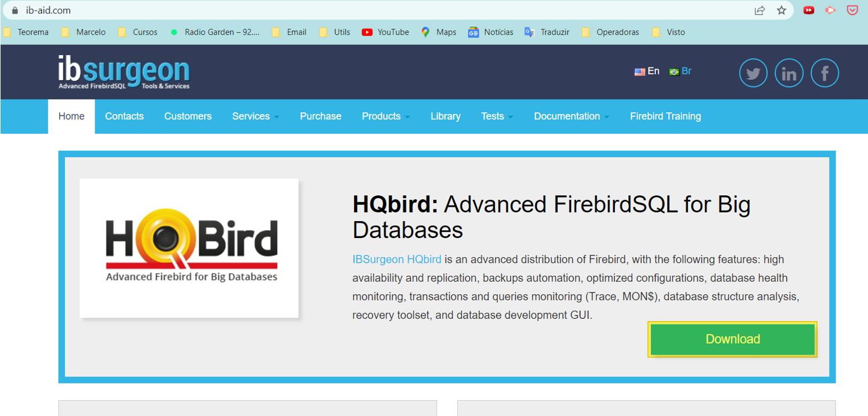Switch language to Br with Brazil flag

pos(681,71)
